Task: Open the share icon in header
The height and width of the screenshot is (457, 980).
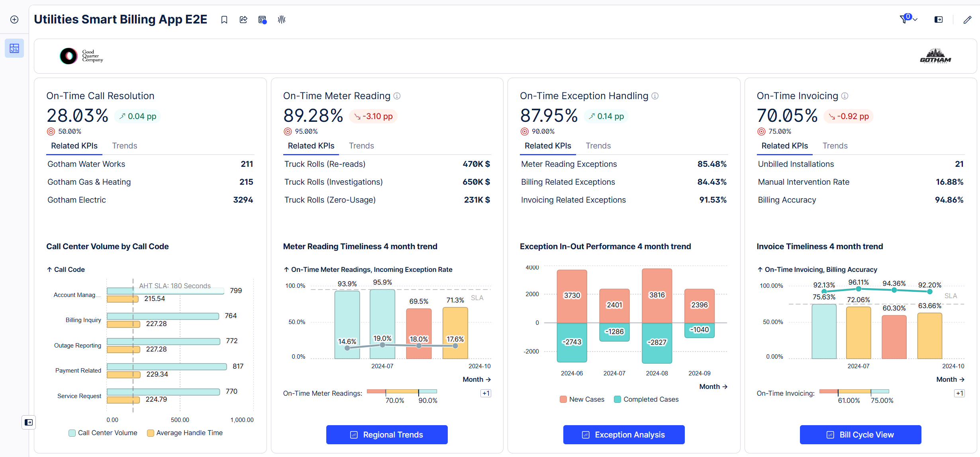Action: tap(243, 20)
